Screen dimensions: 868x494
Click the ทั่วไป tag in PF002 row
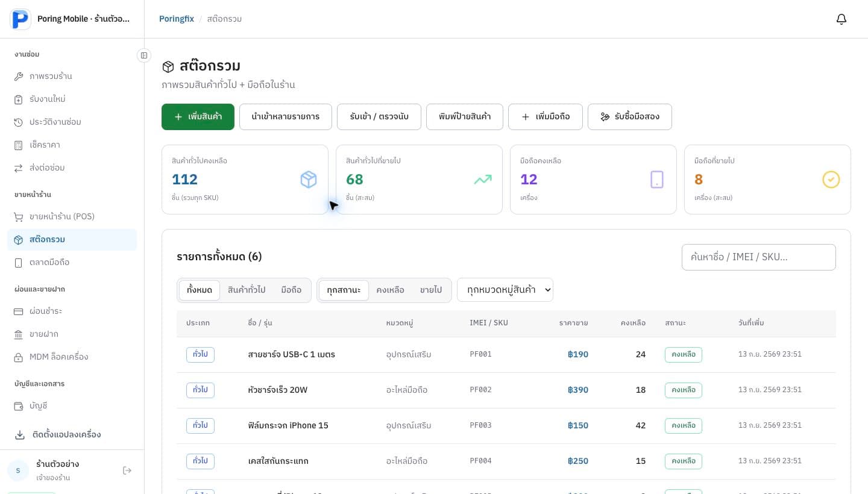(x=200, y=390)
